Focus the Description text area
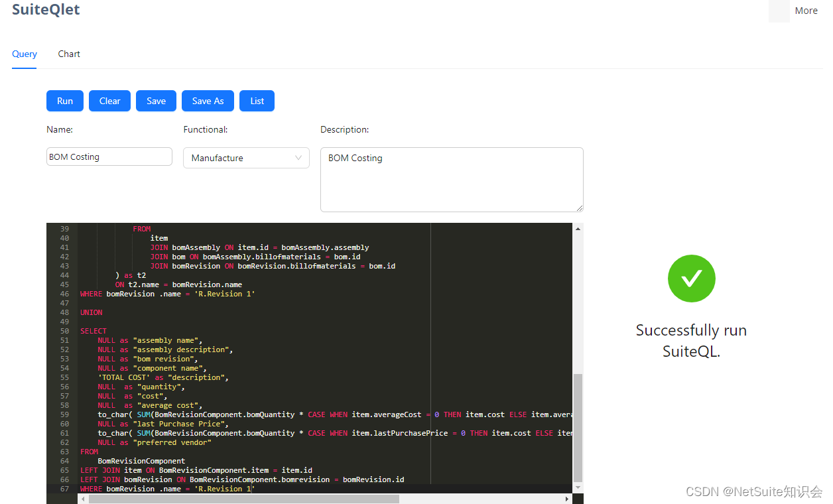Image resolution: width=833 pixels, height=504 pixels. point(452,180)
